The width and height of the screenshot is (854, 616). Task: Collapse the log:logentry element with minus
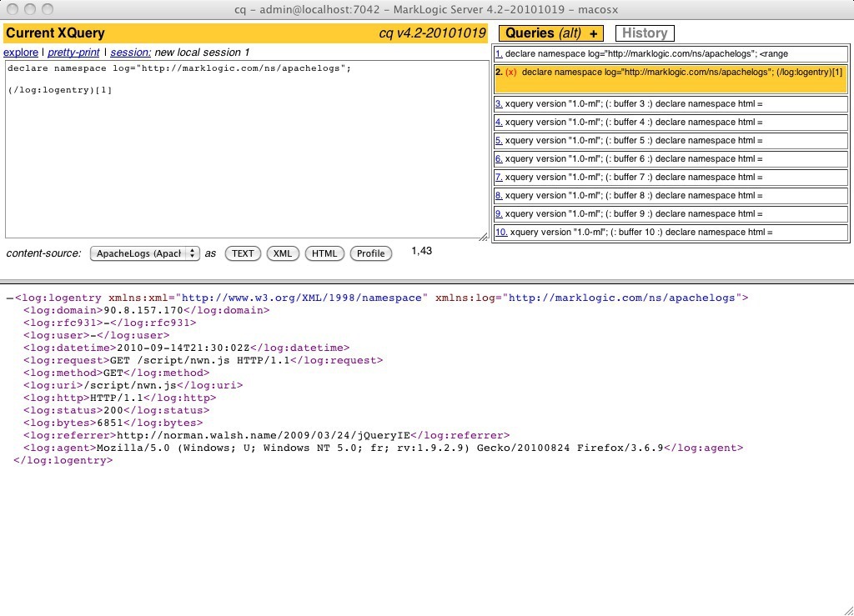pos(10,298)
